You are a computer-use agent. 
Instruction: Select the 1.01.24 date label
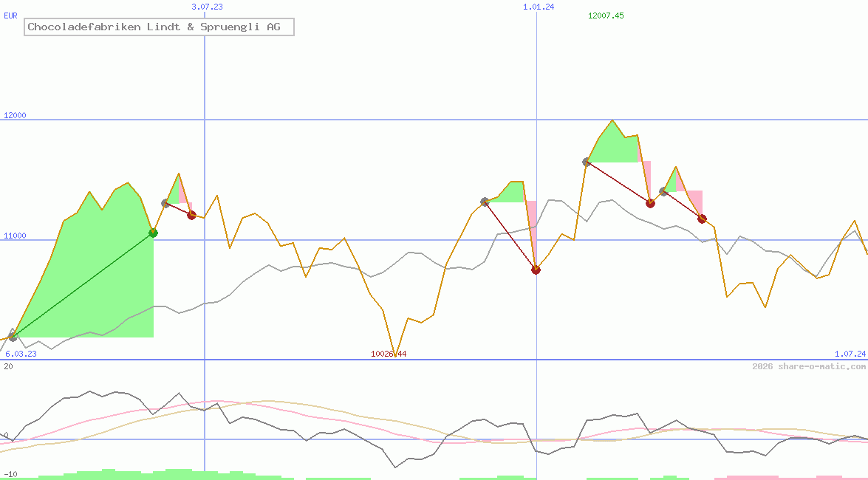[x=539, y=7]
